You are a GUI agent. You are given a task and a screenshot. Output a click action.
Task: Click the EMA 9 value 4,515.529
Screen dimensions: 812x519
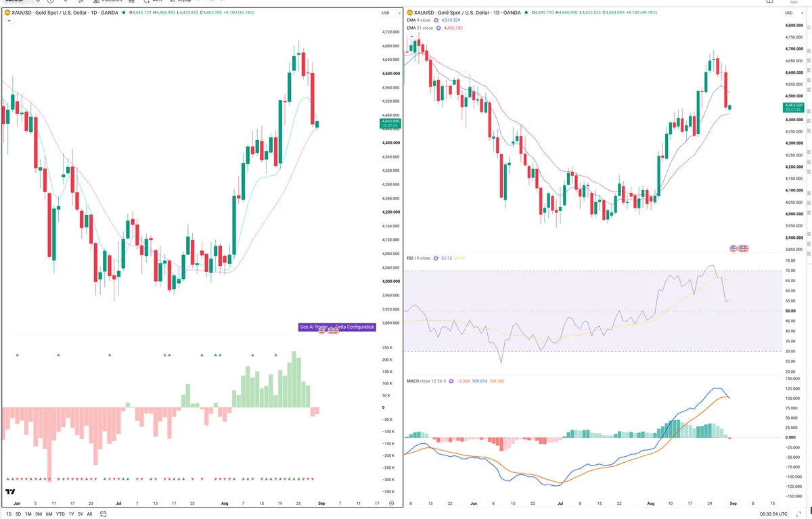[x=451, y=20]
